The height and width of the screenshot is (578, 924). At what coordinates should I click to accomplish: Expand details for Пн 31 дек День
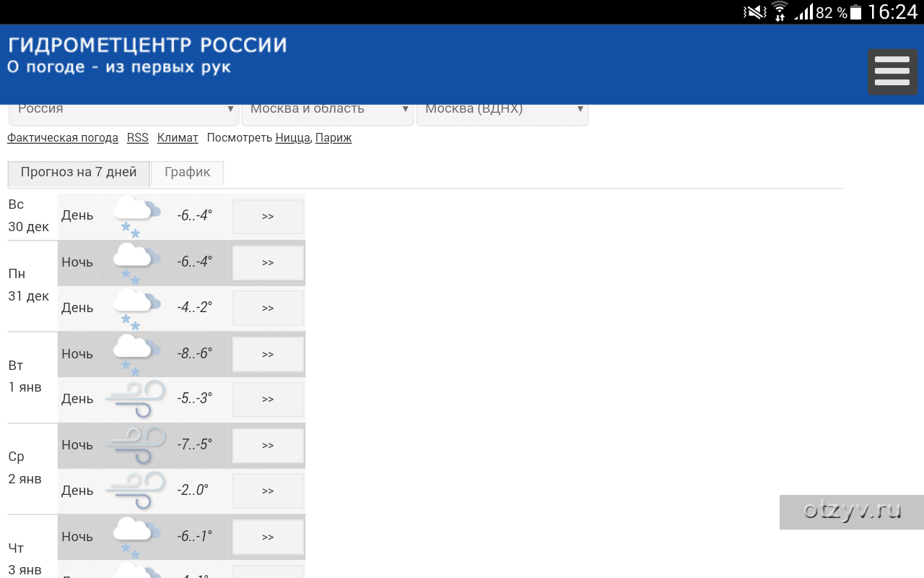[x=268, y=309]
